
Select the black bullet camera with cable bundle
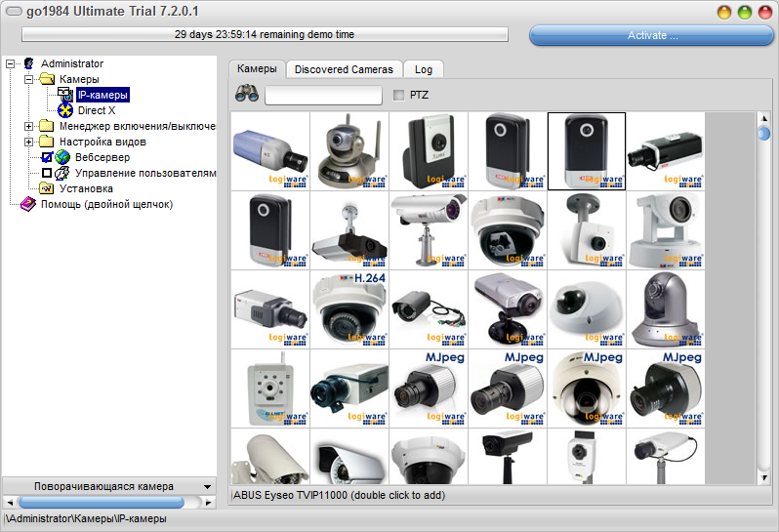pyautogui.click(x=429, y=309)
